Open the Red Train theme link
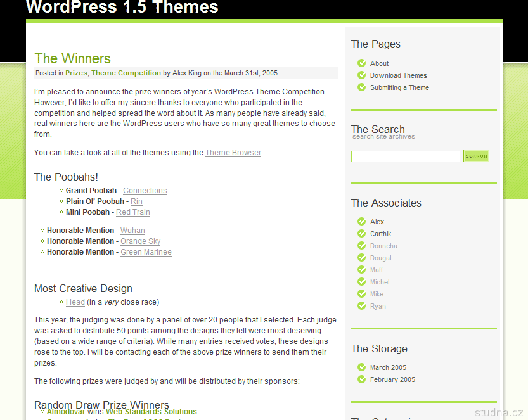This screenshot has height=420, width=528. (133, 212)
